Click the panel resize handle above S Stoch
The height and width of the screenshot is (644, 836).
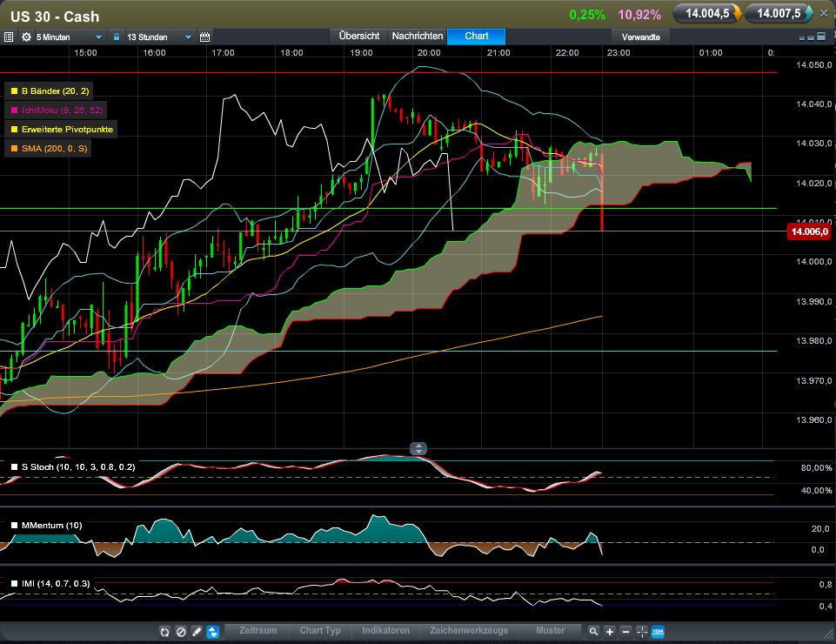pyautogui.click(x=418, y=449)
